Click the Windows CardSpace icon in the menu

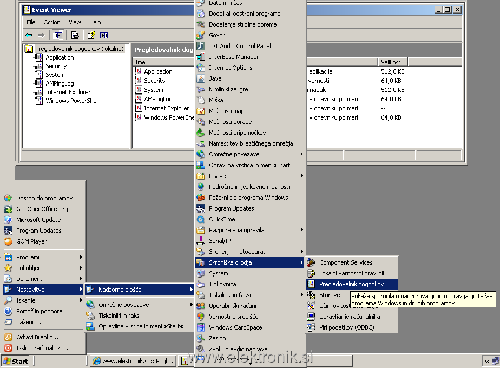click(x=201, y=327)
